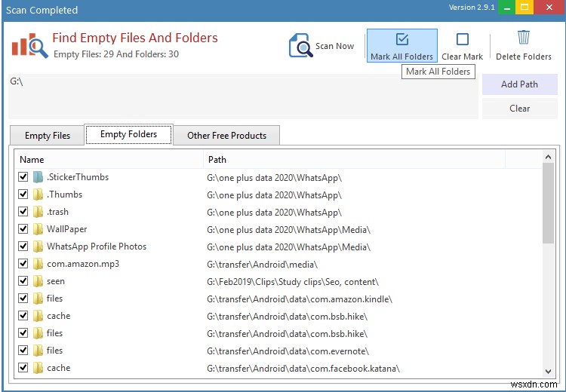Image resolution: width=566 pixels, height=392 pixels.
Task: Select the WhatsApp Profile Photos name
Action: pyautogui.click(x=97, y=247)
